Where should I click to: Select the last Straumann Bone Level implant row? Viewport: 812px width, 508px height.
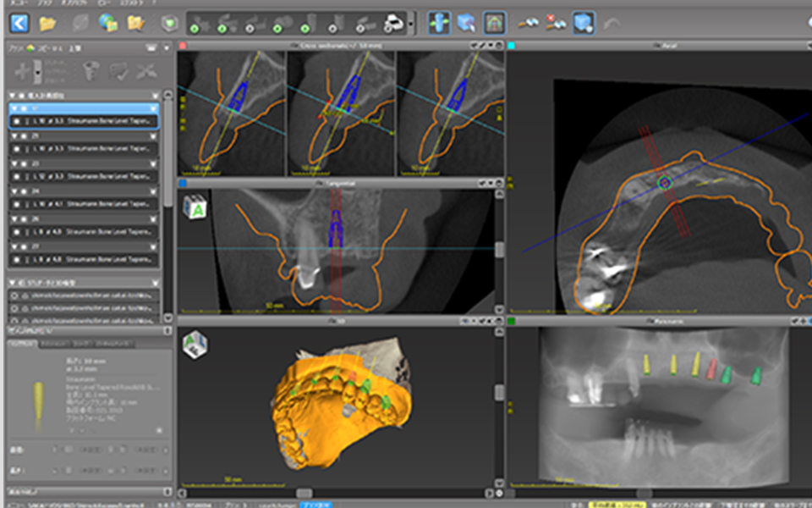[83, 260]
